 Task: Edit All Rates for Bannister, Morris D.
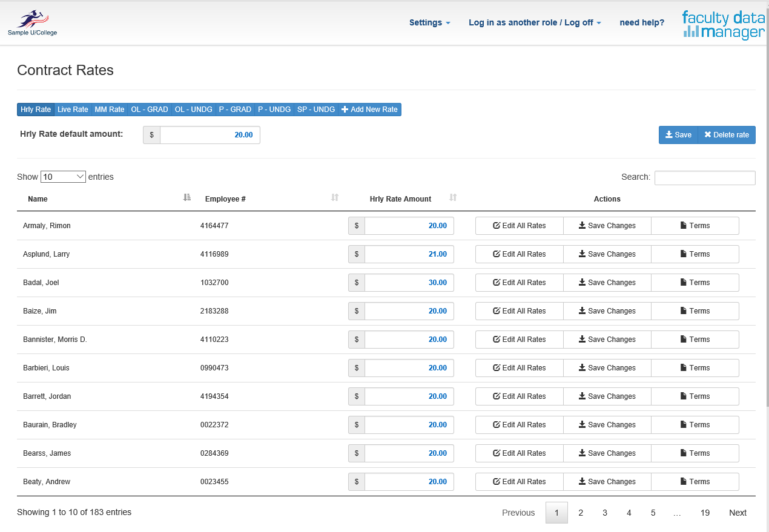(520, 340)
